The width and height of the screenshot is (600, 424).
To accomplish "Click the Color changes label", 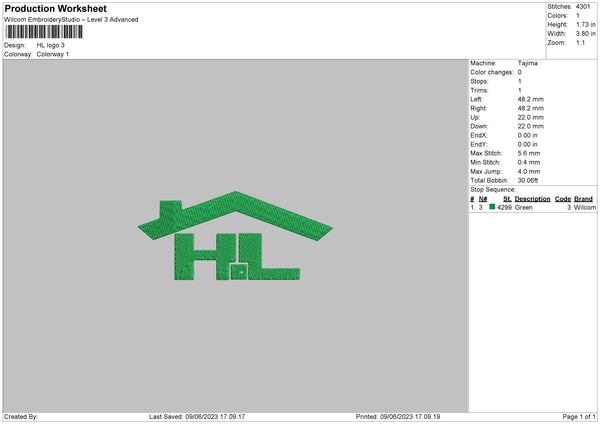I will tap(492, 72).
